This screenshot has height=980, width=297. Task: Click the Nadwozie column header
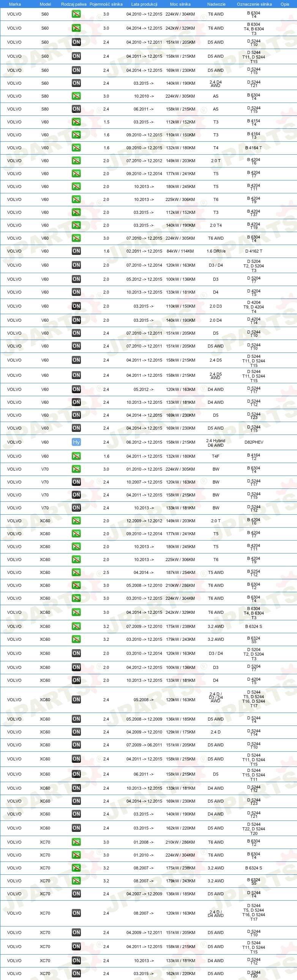[x=216, y=4]
